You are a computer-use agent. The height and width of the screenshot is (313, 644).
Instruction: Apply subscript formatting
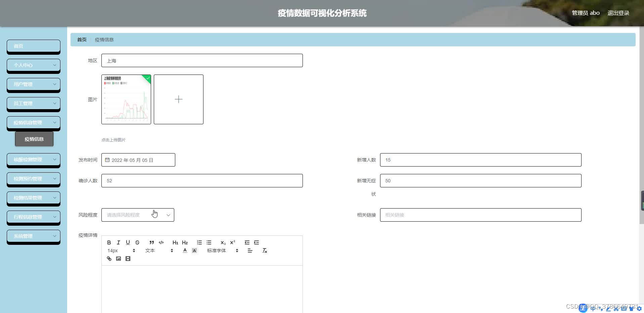coord(223,242)
